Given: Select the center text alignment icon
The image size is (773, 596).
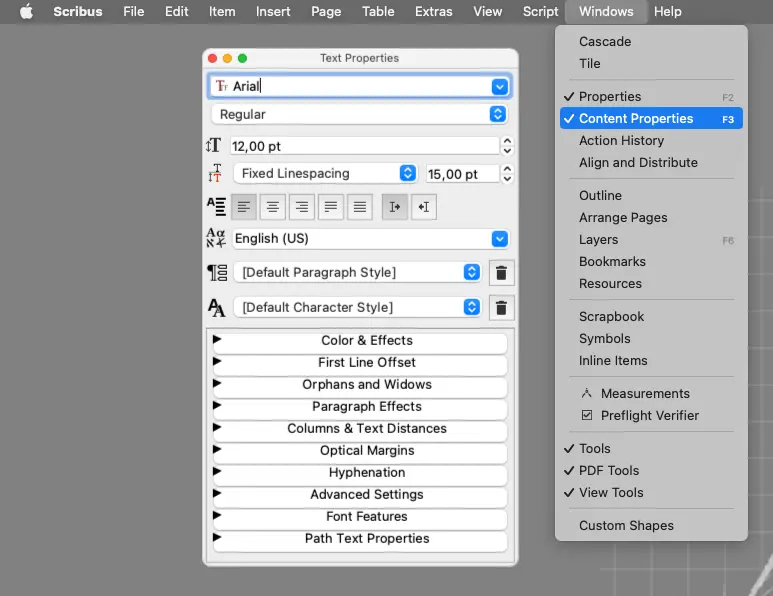Looking at the screenshot, I should (x=273, y=207).
